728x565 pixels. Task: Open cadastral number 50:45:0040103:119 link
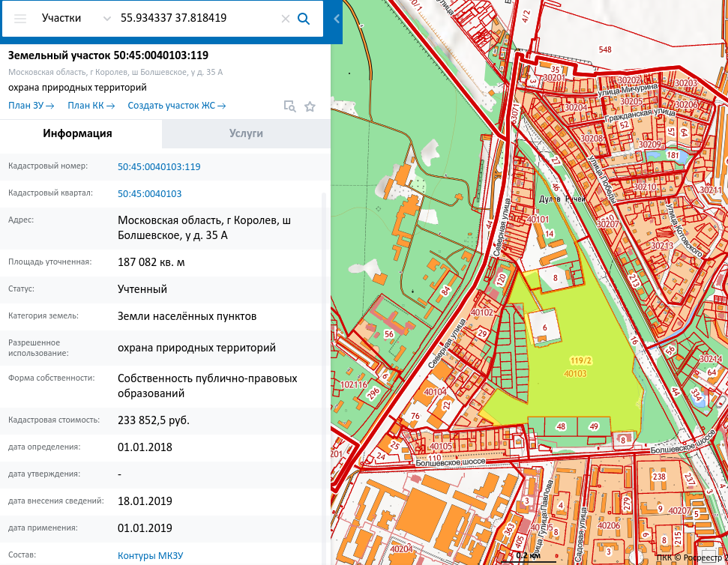click(x=159, y=166)
